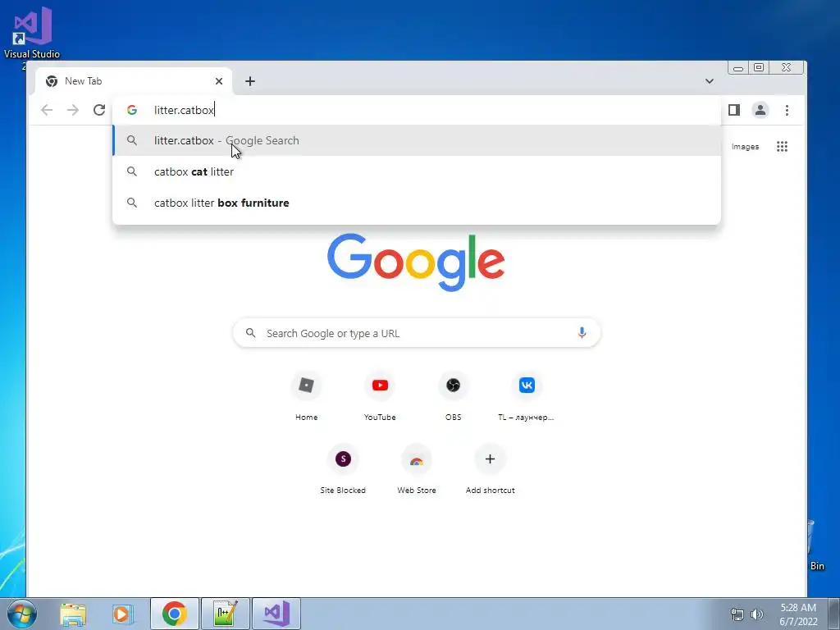The height and width of the screenshot is (630, 840).
Task: Open File Explorer from the taskbar
Action: pos(73,614)
